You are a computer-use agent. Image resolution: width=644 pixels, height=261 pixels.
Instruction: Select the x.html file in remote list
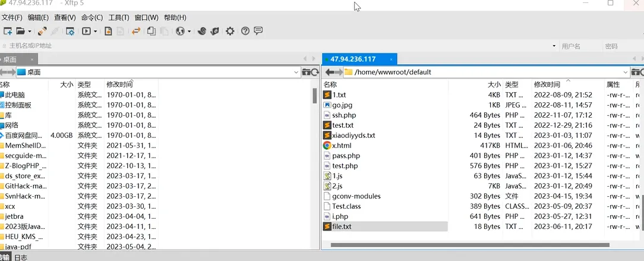[x=342, y=145]
